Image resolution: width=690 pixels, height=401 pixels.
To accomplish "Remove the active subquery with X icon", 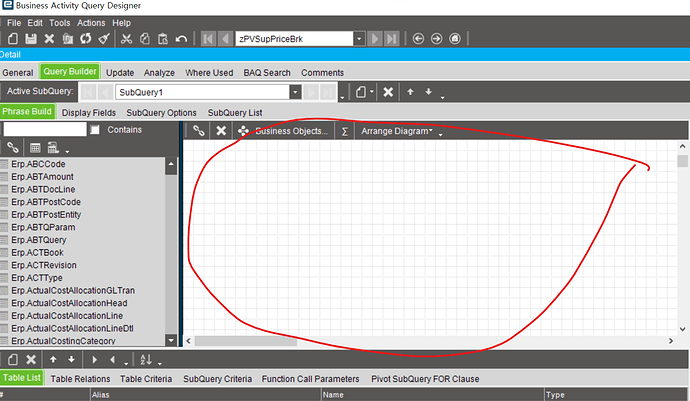I will pyautogui.click(x=388, y=92).
